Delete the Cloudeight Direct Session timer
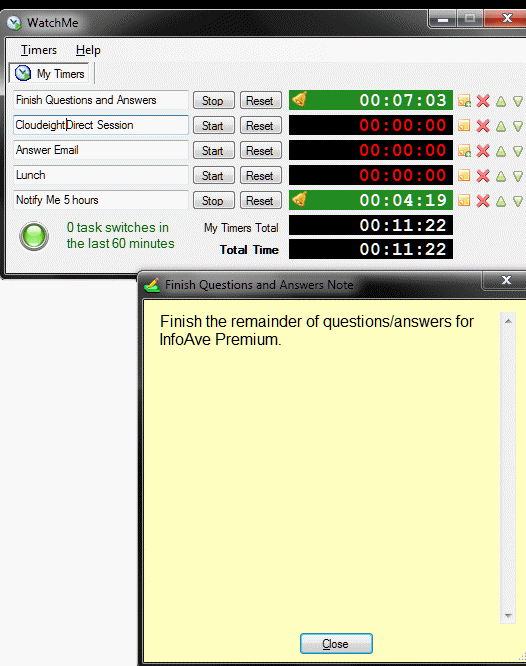The width and height of the screenshot is (526, 666). [x=483, y=126]
